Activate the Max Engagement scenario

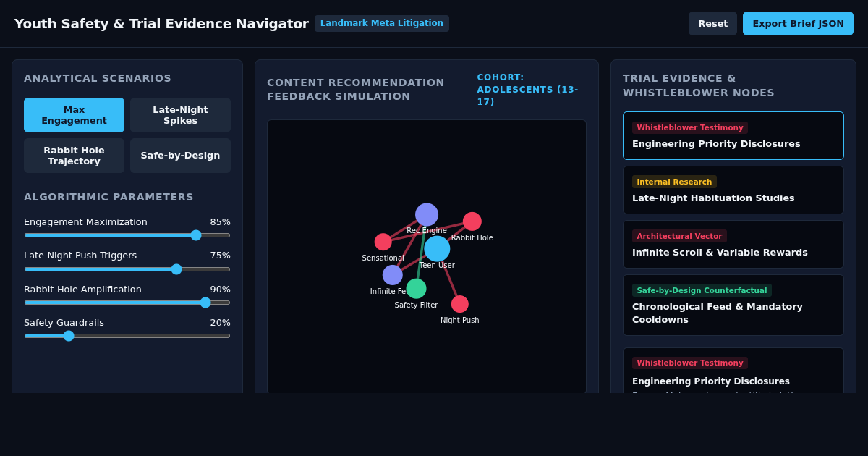coord(74,115)
